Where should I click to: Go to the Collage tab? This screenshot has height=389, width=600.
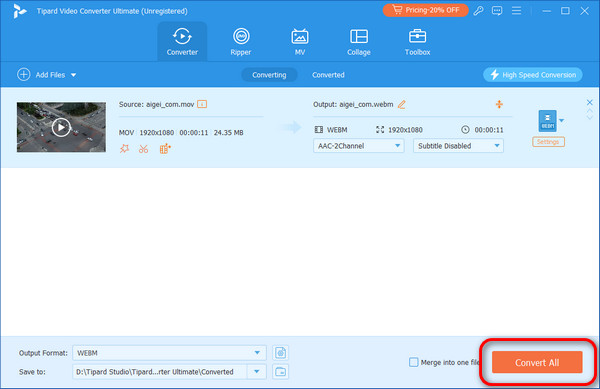pyautogui.click(x=359, y=41)
